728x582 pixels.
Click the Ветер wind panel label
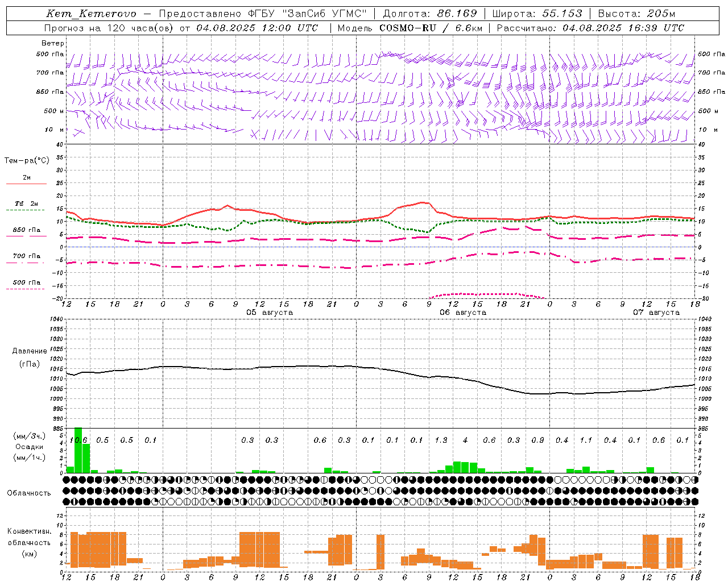53,43
